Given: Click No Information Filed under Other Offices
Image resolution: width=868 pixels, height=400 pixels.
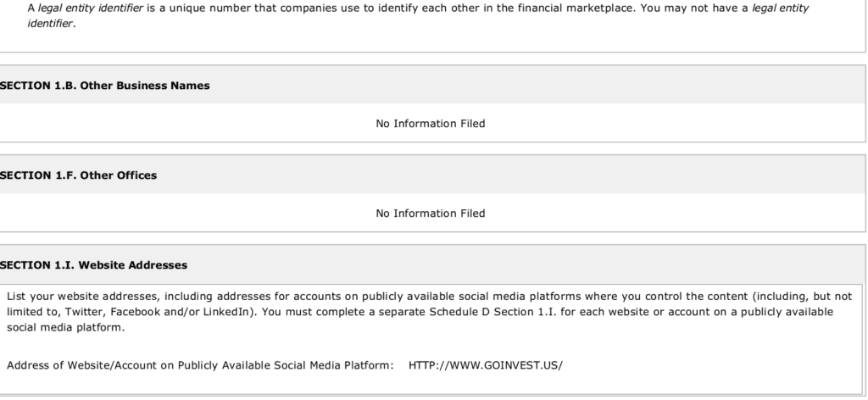Looking at the screenshot, I should (430, 213).
